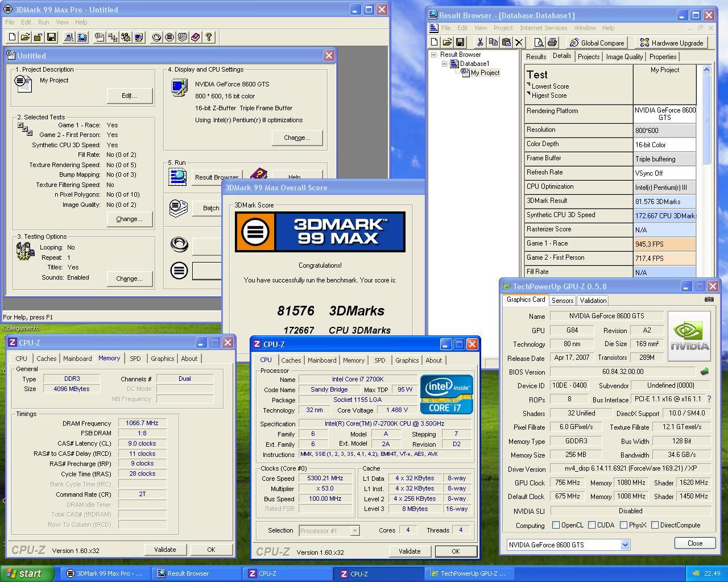Screen dimensions: 728x582
Task: Toggle the PhysX checkbox in GPU-Z
Action: pos(623,525)
